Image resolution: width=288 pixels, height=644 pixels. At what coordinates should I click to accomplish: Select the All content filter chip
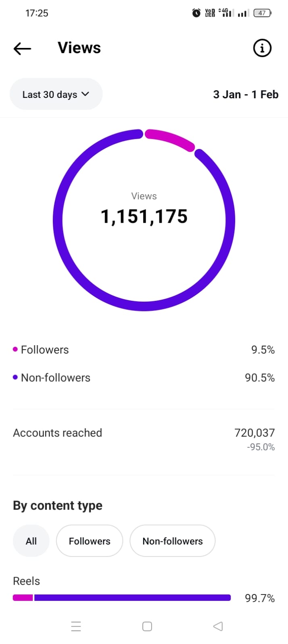pos(31,541)
